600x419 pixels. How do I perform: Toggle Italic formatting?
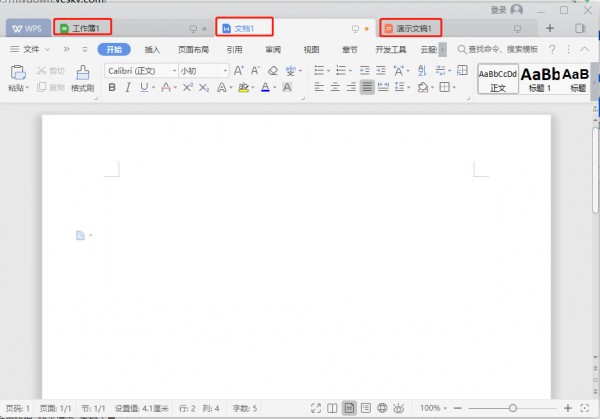pyautogui.click(x=128, y=88)
